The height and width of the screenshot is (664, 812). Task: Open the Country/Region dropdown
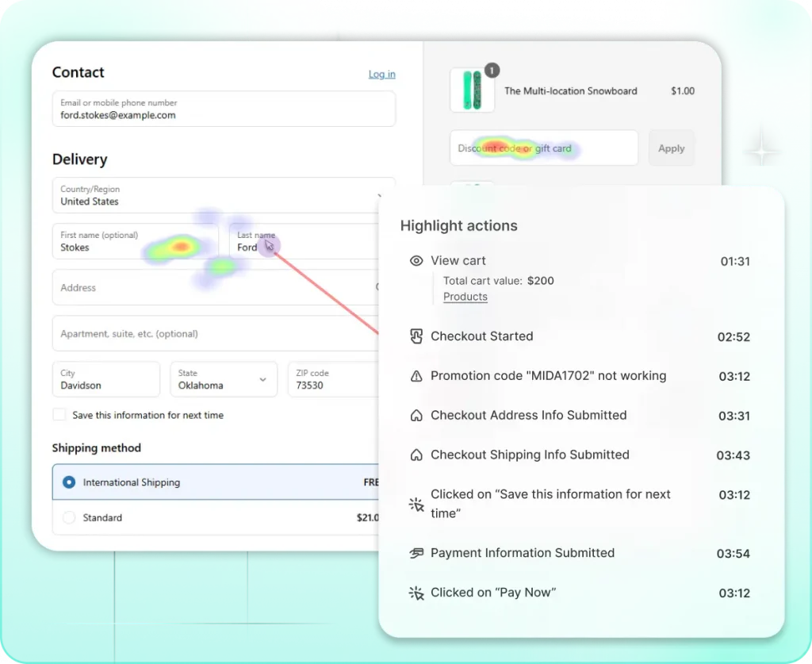222,195
